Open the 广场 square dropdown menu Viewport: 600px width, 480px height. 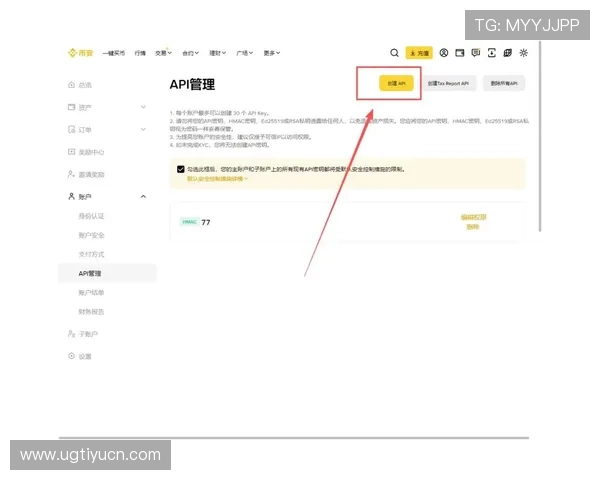245,53
